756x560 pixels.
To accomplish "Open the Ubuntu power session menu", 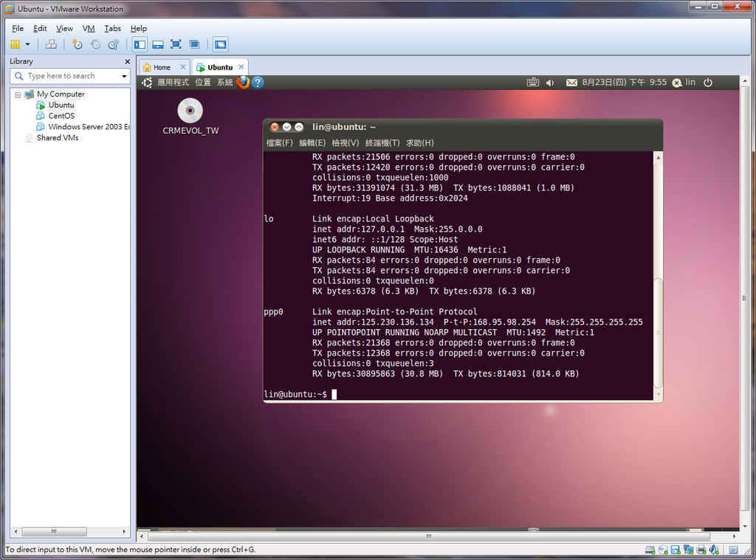I will pos(708,83).
